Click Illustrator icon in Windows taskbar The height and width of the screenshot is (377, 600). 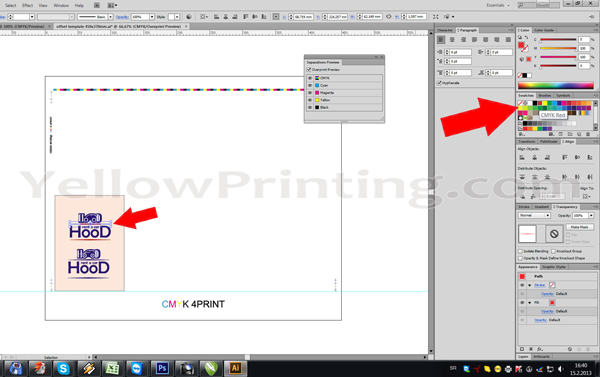point(235,368)
